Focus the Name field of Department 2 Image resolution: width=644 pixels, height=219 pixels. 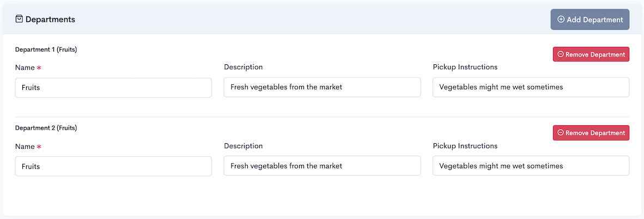click(113, 166)
